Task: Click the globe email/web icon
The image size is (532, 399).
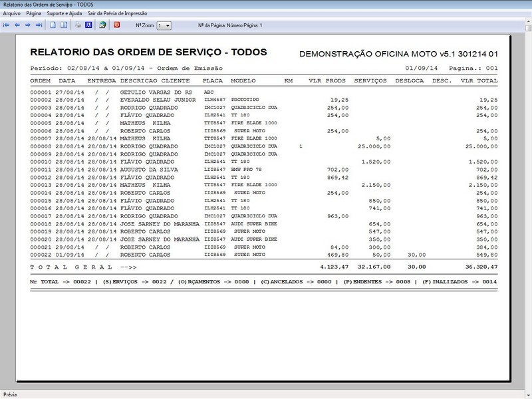Action: tap(102, 25)
